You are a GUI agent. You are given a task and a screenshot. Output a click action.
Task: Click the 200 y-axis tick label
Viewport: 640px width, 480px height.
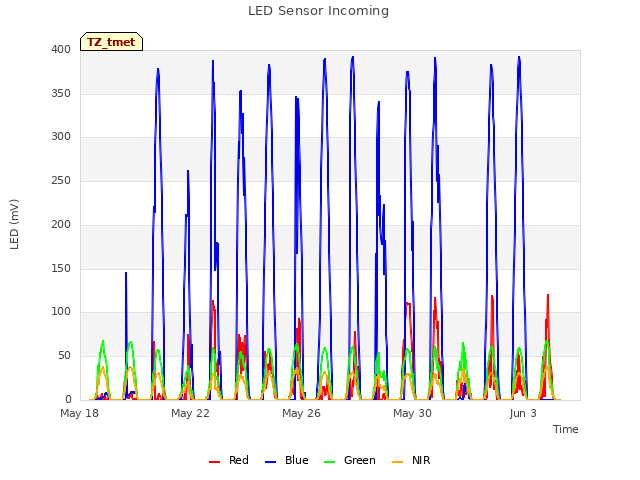(61, 224)
